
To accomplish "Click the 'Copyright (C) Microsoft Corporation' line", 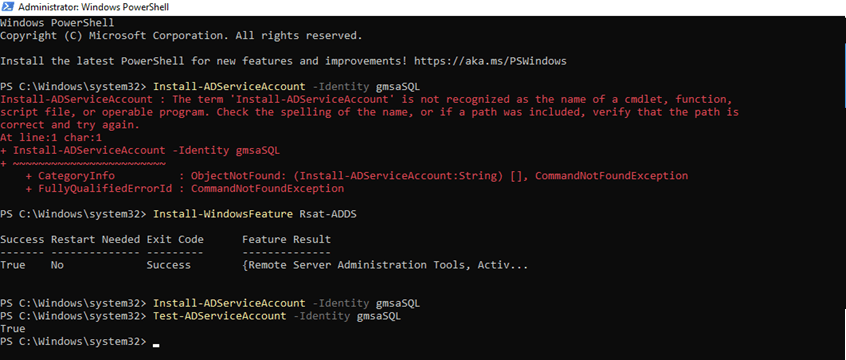I will coord(181,36).
